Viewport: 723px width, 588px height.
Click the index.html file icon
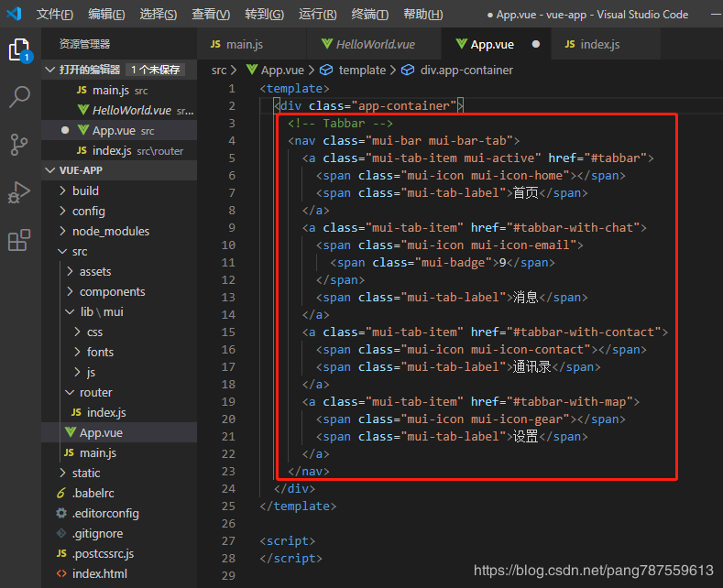[61, 573]
